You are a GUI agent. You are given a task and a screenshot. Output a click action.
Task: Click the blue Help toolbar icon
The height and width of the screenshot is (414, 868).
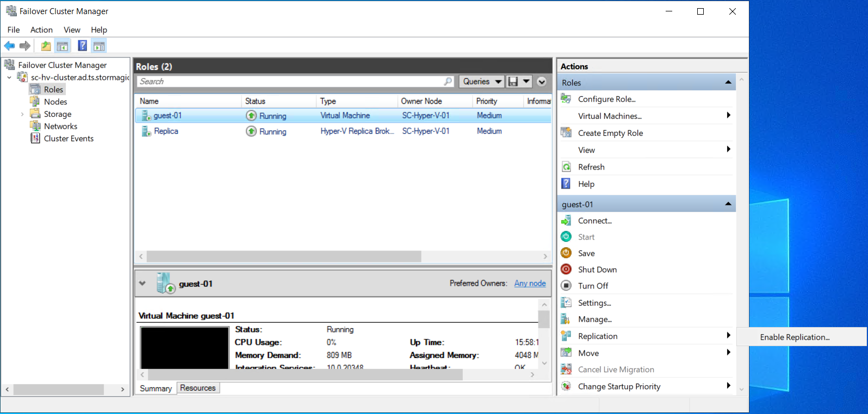(x=83, y=46)
